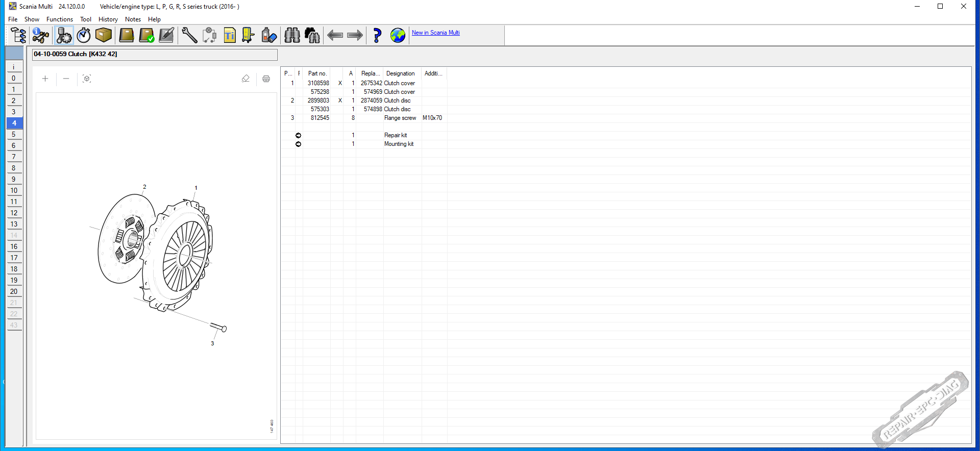This screenshot has height=451, width=980.
Task: Click the yellow service tool icon
Action: click(x=248, y=35)
